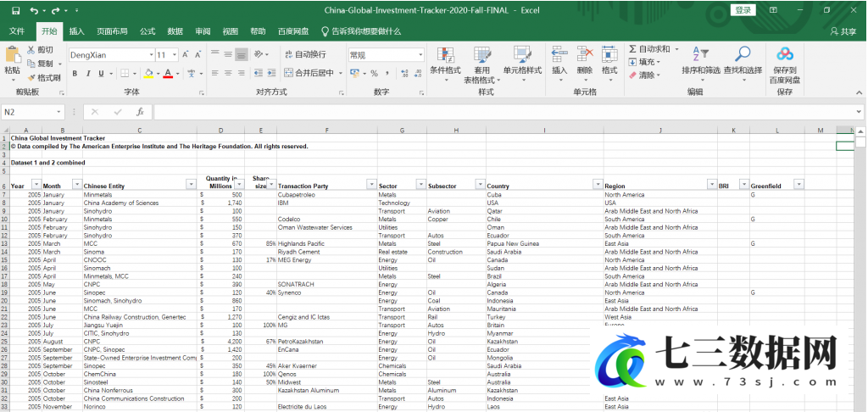Viewport: 868px width, 412px height.
Task: Paste clipboard contents with the 粘贴 icon
Action: click(12, 55)
